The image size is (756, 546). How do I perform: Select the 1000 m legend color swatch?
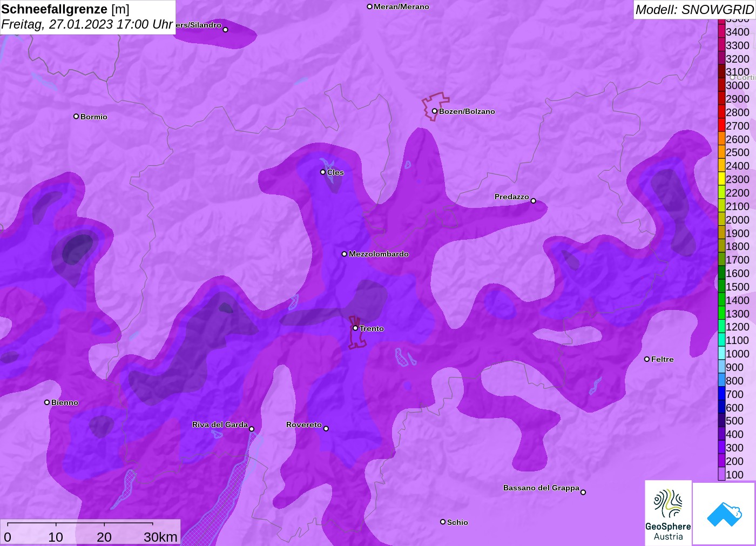721,353
